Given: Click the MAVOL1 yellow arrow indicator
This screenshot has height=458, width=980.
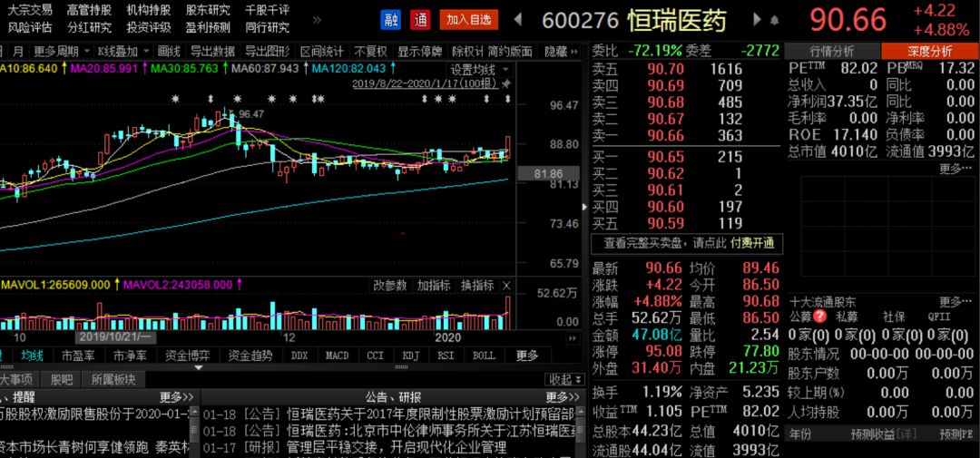Looking at the screenshot, I should 116,285.
